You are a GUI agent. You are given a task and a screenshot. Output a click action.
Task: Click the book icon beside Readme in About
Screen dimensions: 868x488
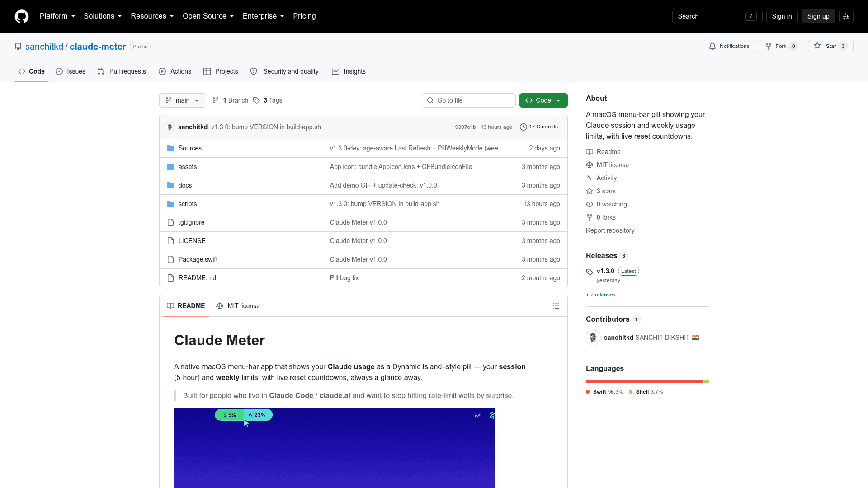pyautogui.click(x=590, y=152)
